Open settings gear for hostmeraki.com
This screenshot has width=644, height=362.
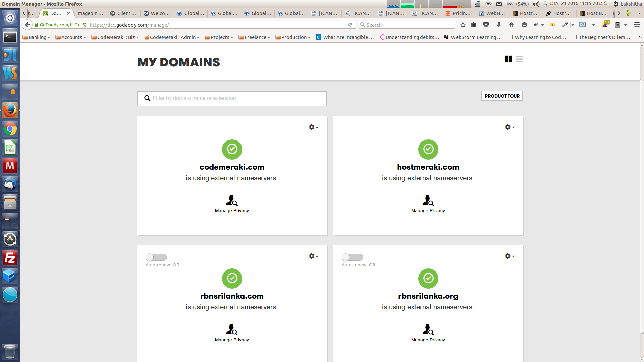[509, 127]
